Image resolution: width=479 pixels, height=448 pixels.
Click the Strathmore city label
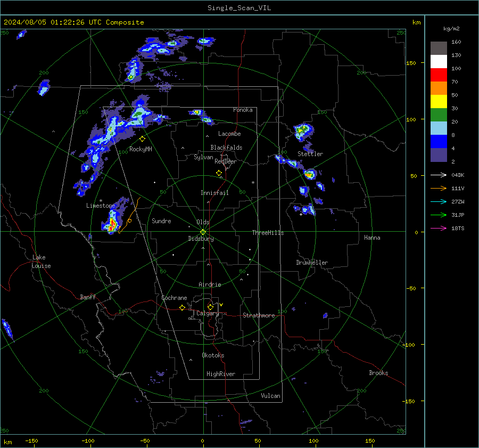point(259,315)
